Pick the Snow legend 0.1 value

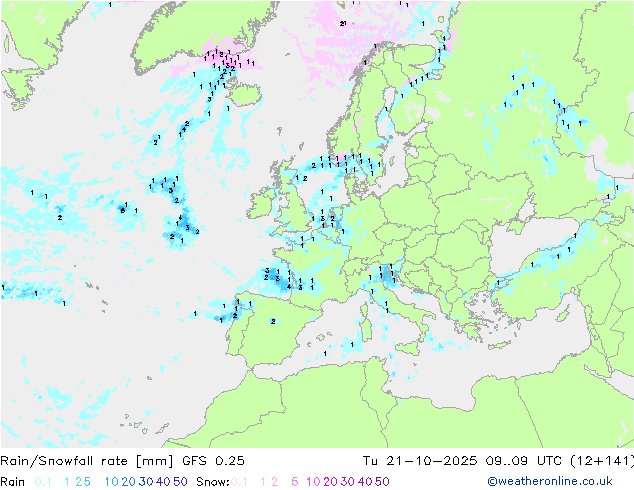(x=239, y=482)
